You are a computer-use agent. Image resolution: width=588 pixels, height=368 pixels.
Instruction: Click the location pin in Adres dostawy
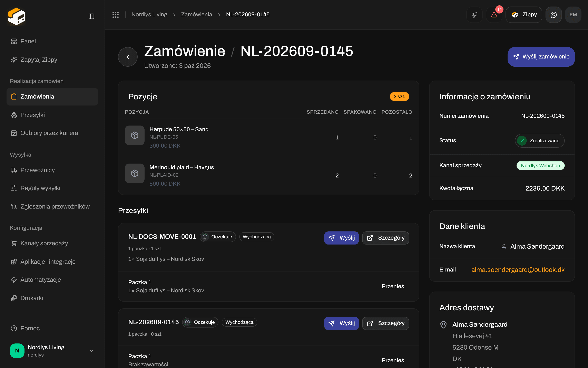443,324
